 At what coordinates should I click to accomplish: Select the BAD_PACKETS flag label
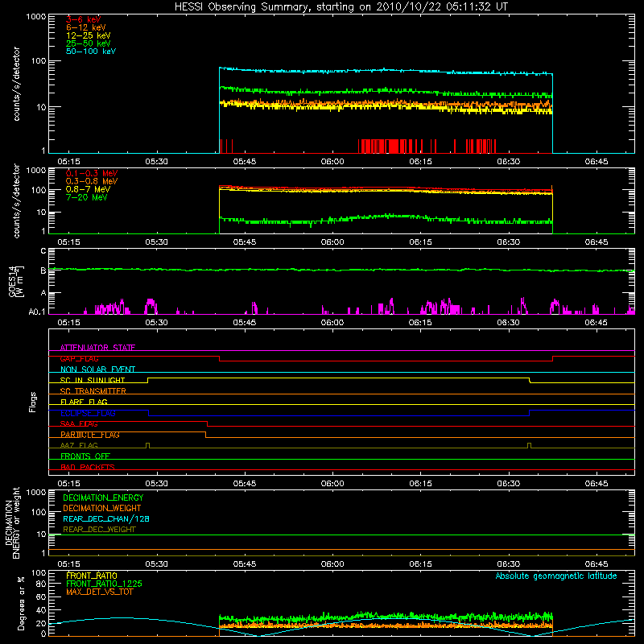pyautogui.click(x=88, y=467)
